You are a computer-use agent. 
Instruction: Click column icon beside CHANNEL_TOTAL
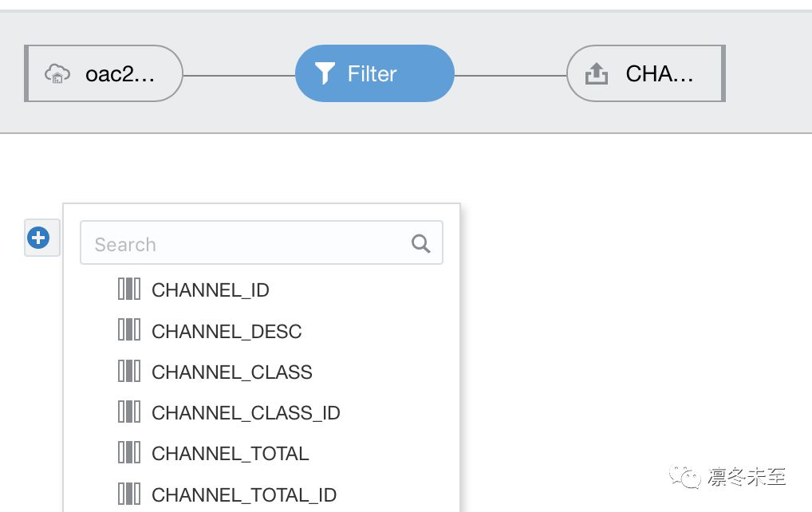tap(128, 453)
